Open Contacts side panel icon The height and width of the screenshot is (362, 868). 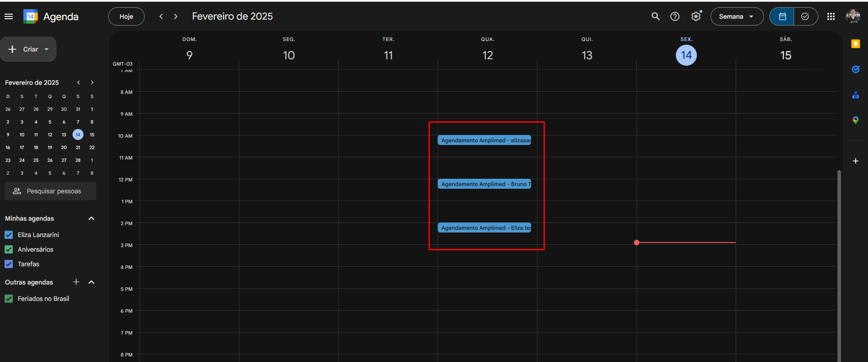point(855,95)
